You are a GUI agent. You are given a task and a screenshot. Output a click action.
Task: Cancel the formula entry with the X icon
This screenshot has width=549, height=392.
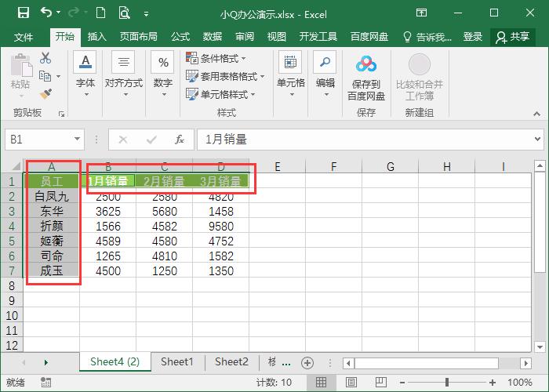pos(123,140)
